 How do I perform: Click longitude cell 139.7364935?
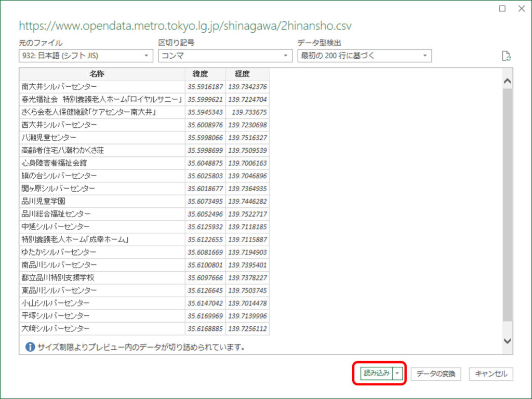[x=247, y=188]
